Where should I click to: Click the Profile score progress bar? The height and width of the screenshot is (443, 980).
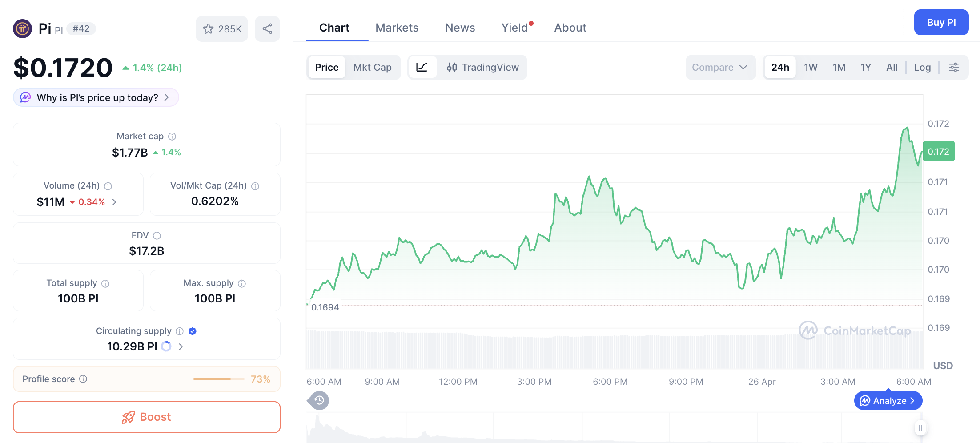[x=219, y=379]
